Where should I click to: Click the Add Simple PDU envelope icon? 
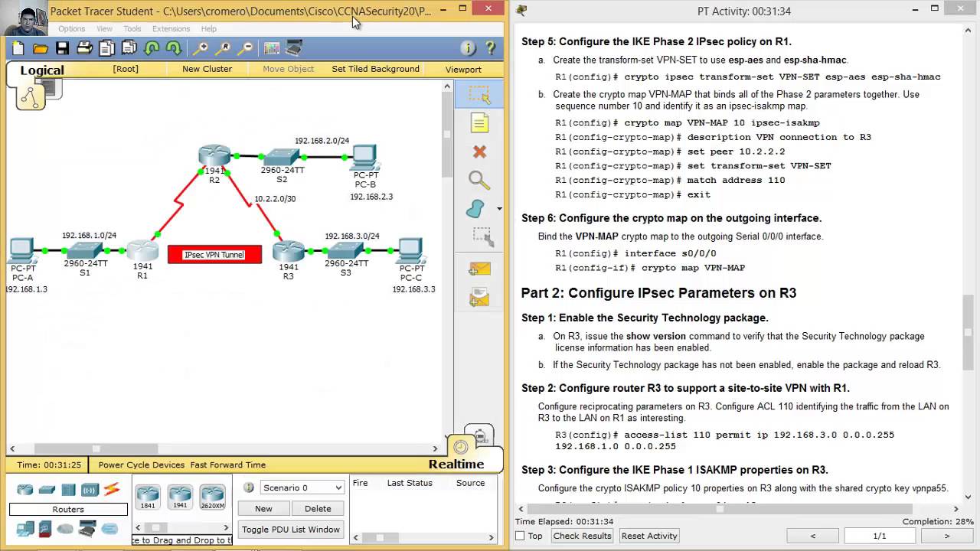pyautogui.click(x=479, y=269)
